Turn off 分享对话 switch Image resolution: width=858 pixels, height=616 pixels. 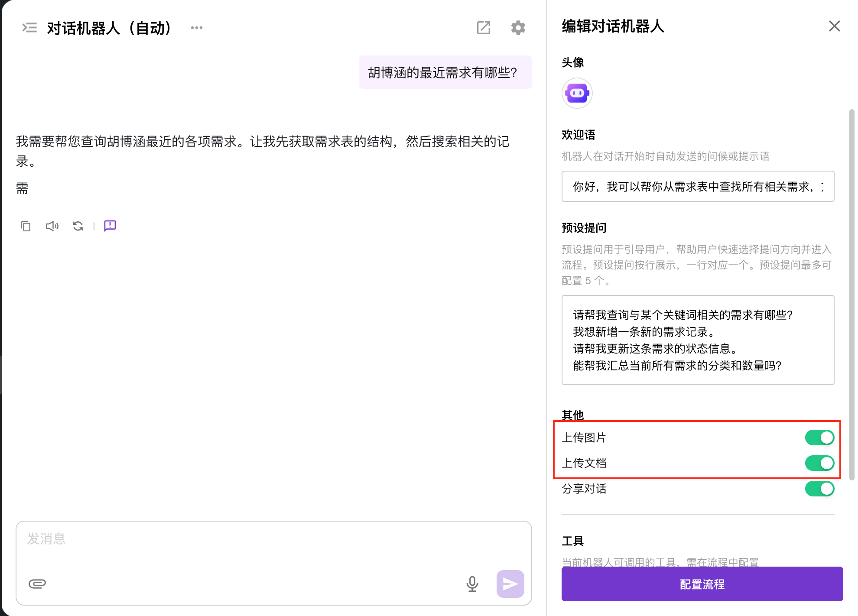[x=819, y=489]
